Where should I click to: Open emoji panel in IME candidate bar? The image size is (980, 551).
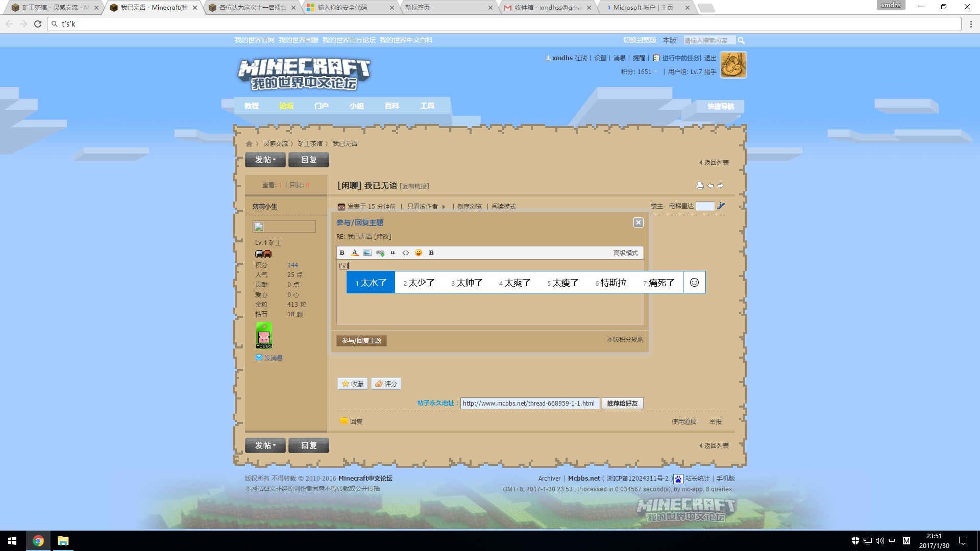point(694,283)
